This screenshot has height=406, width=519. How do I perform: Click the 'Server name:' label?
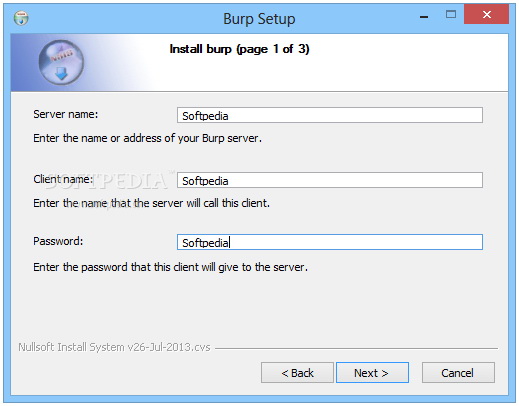tap(66, 114)
